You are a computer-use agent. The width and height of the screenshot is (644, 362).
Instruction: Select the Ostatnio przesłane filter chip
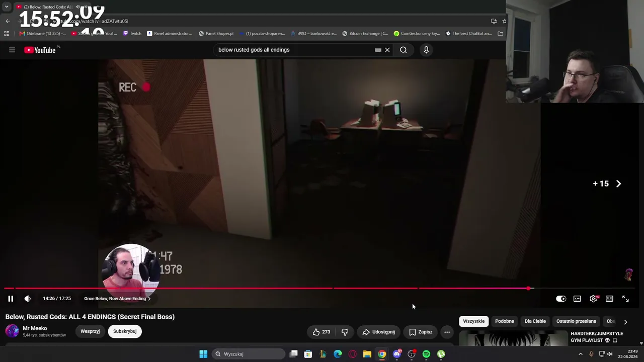click(x=576, y=321)
